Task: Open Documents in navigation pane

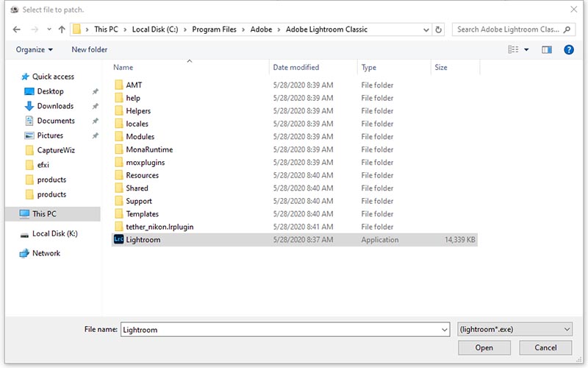Action: coord(56,121)
